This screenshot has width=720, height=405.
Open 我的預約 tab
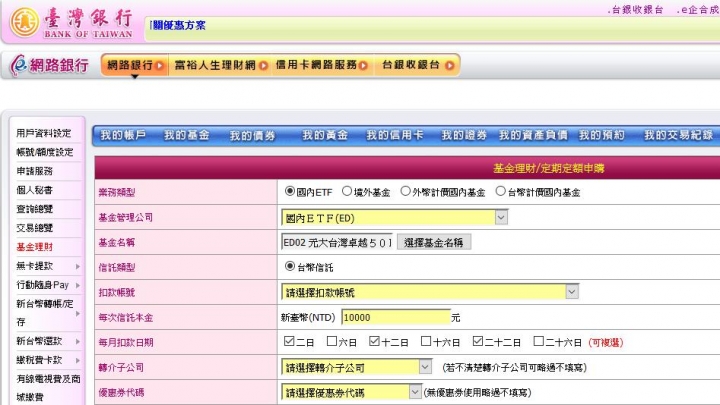(602, 135)
